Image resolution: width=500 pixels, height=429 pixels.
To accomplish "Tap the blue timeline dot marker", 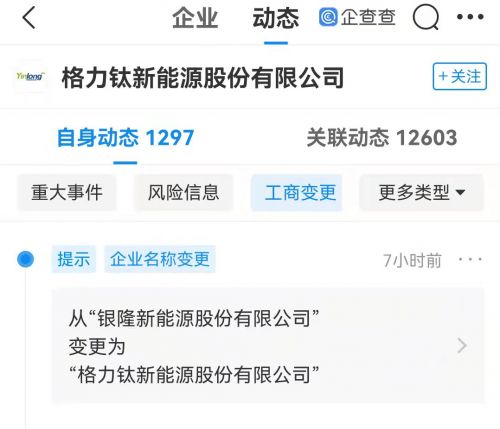I will [x=26, y=259].
